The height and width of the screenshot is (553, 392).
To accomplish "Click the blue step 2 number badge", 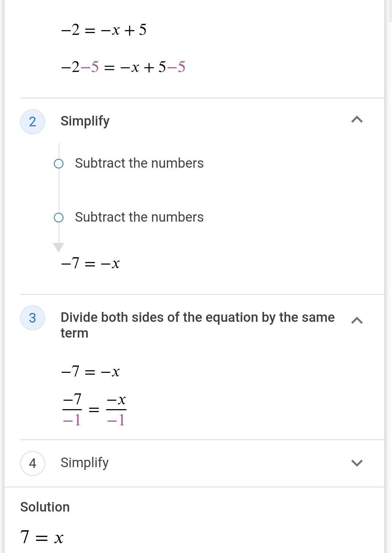I will coord(33,121).
